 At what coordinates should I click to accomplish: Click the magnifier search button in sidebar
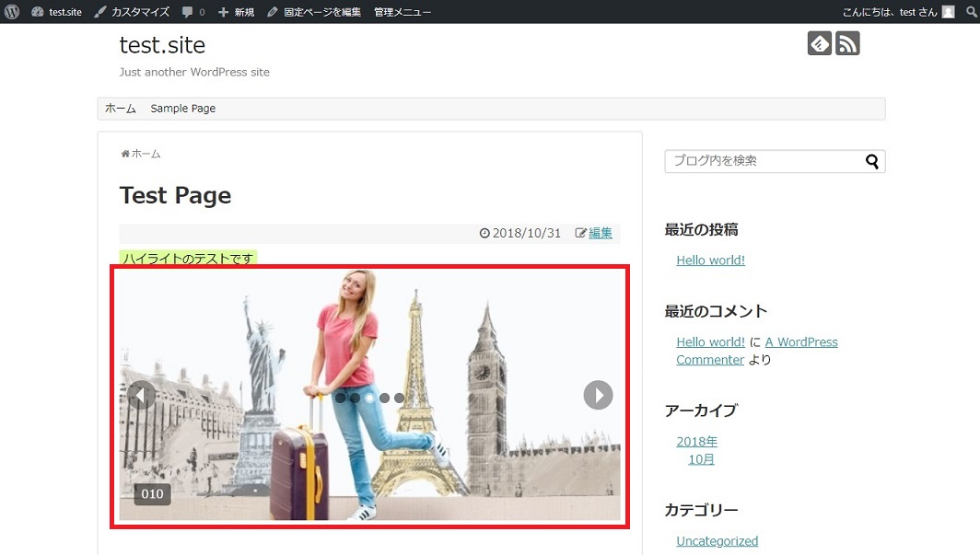point(872,162)
